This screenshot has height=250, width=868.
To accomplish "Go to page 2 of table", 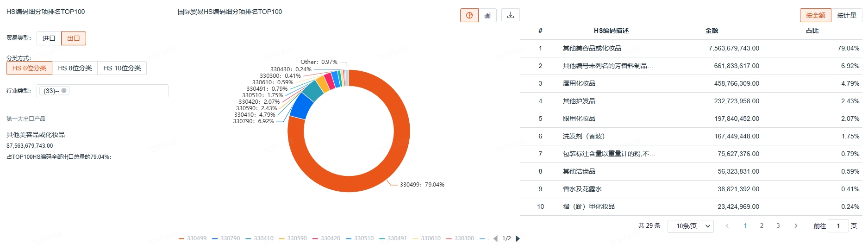I will click(x=762, y=226).
